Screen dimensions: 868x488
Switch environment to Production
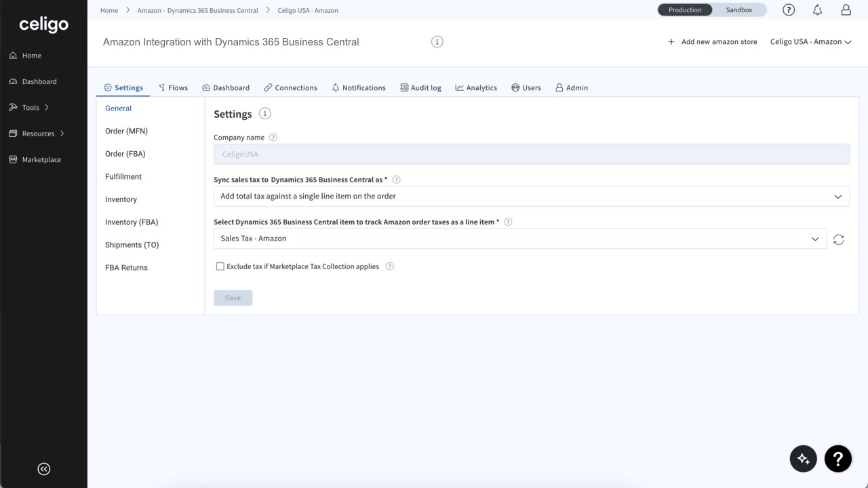(685, 10)
